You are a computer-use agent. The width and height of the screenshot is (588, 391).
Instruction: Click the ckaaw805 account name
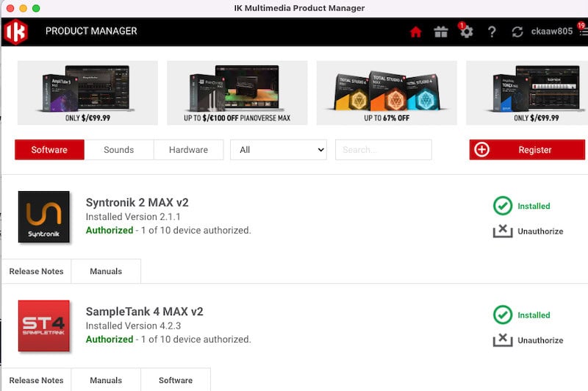click(x=552, y=31)
